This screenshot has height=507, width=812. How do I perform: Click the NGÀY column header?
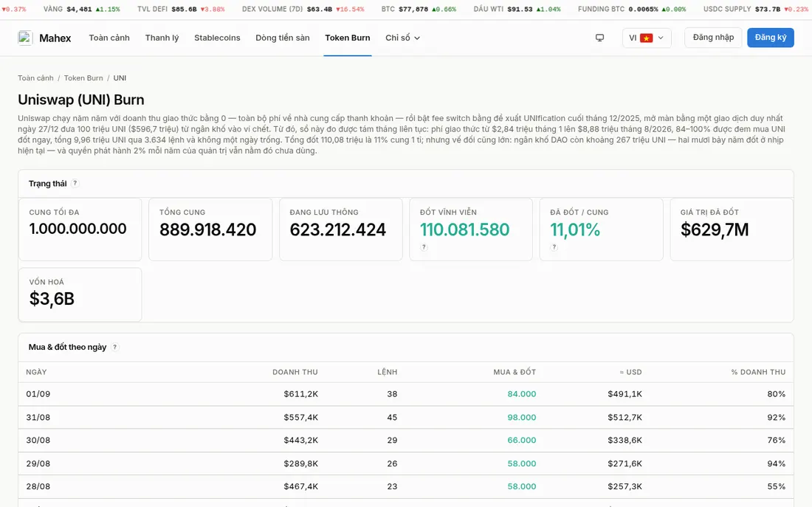click(36, 372)
